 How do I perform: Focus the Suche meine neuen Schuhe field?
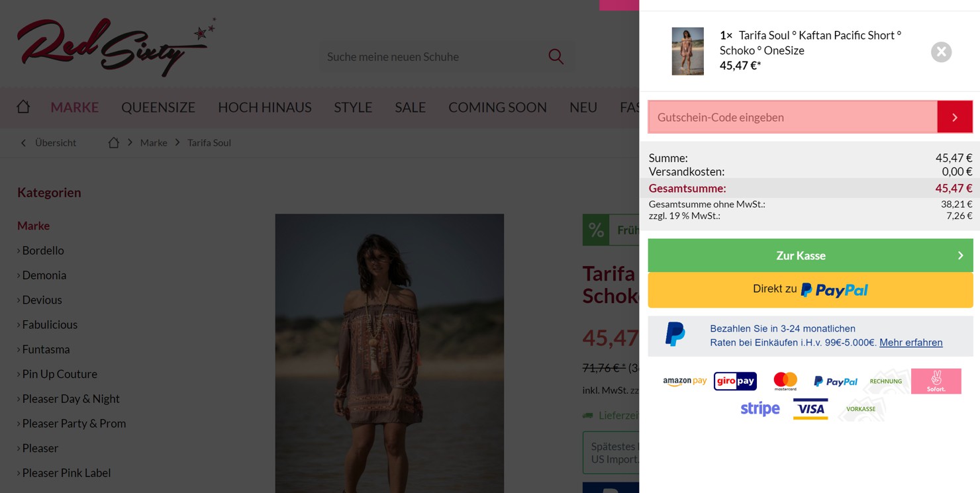pos(434,57)
